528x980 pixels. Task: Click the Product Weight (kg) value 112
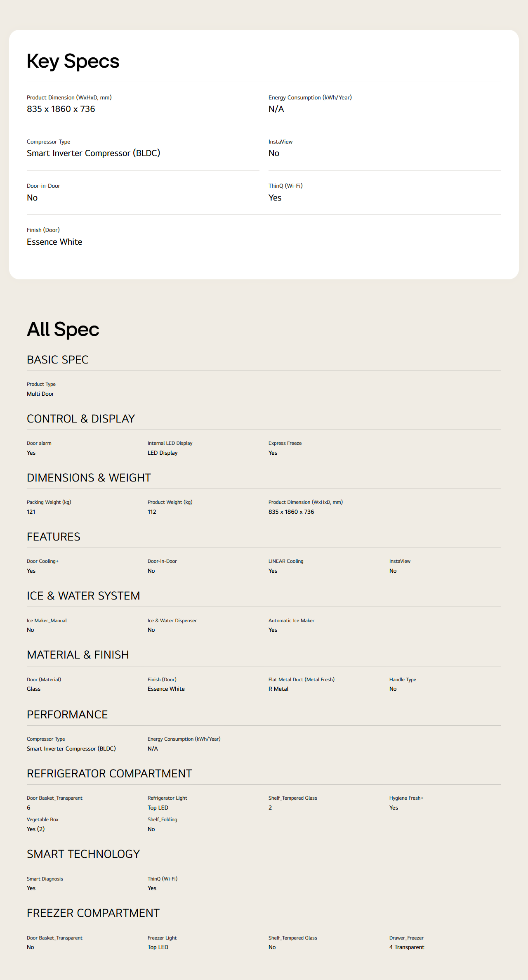[x=152, y=512]
